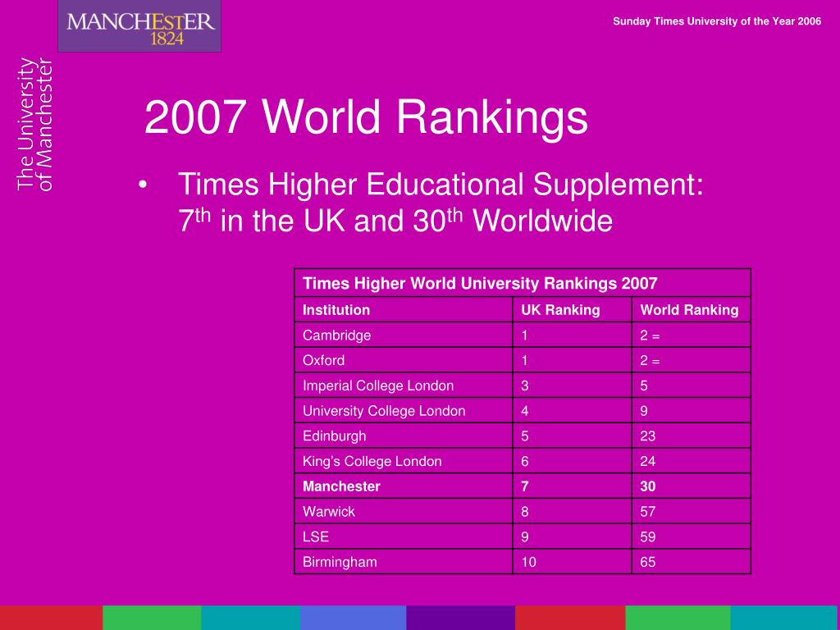Screen dimensions: 840x630
Task: Select the 'Cambridge' institution cell
Action: point(404,335)
